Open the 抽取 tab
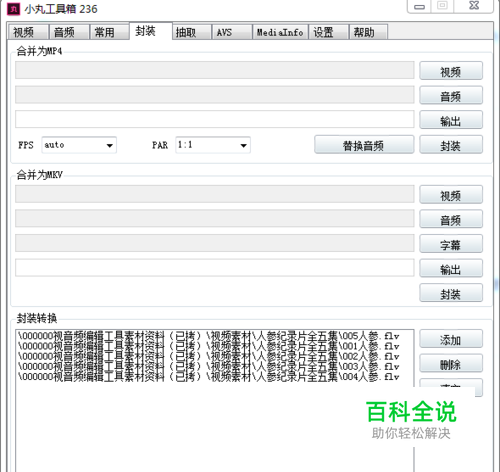The image size is (500, 472). (x=191, y=32)
